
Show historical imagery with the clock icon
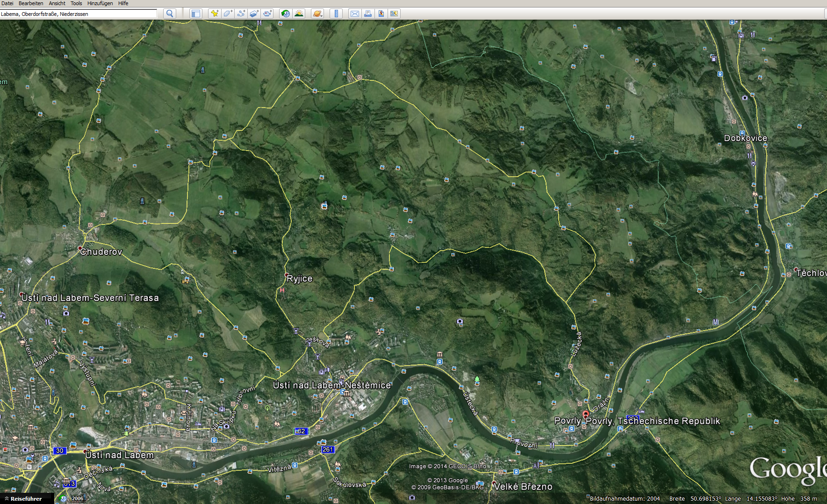285,14
